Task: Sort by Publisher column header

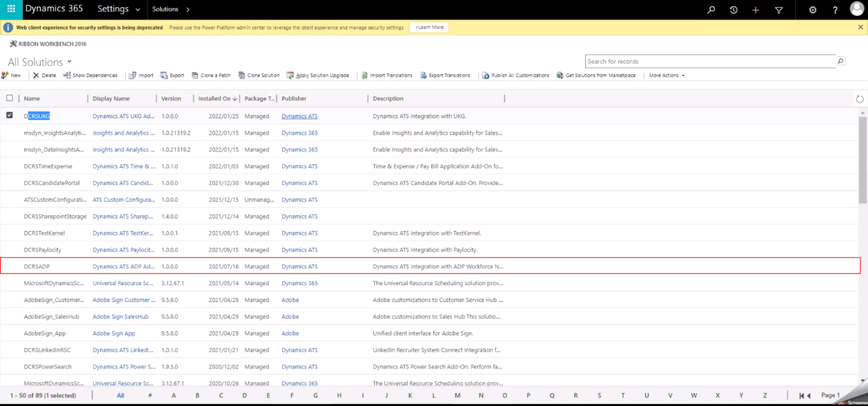Action: (x=294, y=98)
